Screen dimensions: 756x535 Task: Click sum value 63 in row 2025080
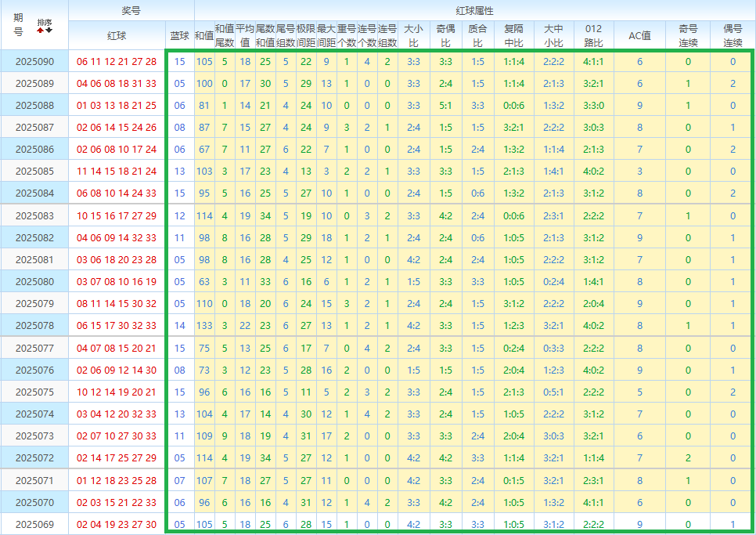pyautogui.click(x=204, y=282)
